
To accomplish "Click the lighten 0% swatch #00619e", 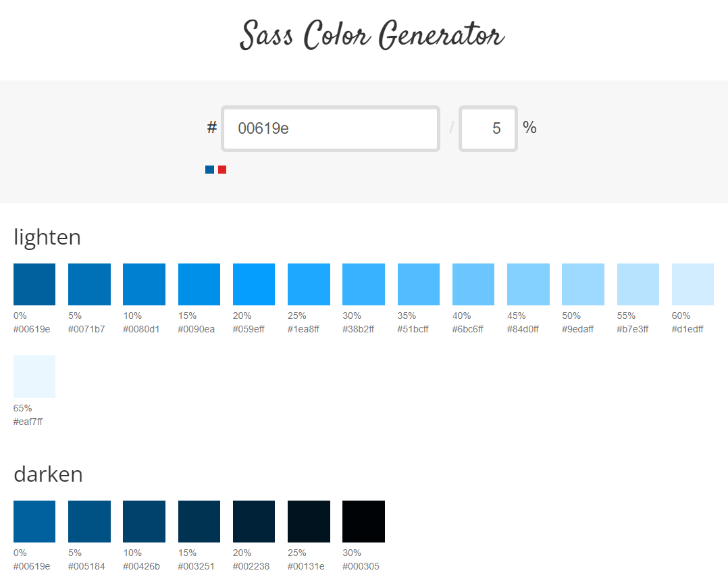I will tap(34, 284).
